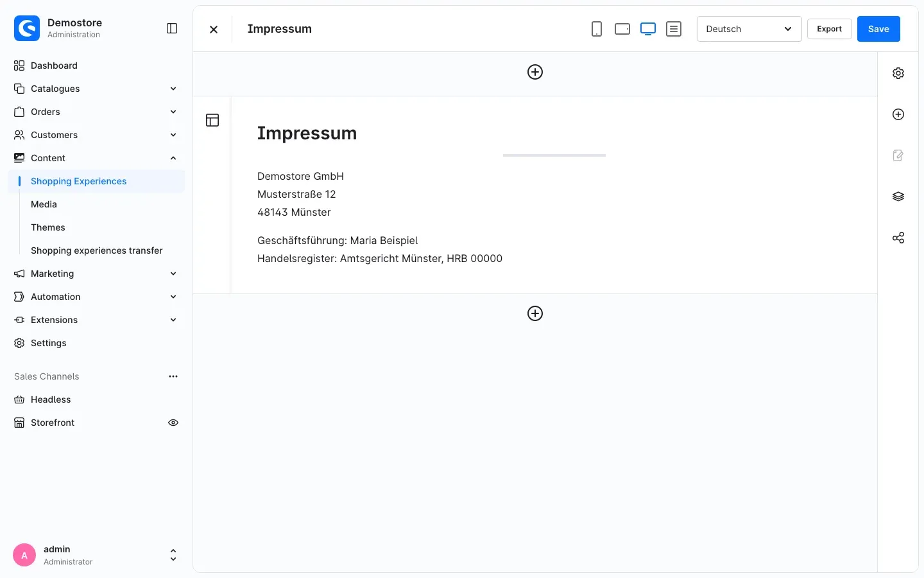Expand the Automation menu
924x578 pixels.
[x=96, y=297]
